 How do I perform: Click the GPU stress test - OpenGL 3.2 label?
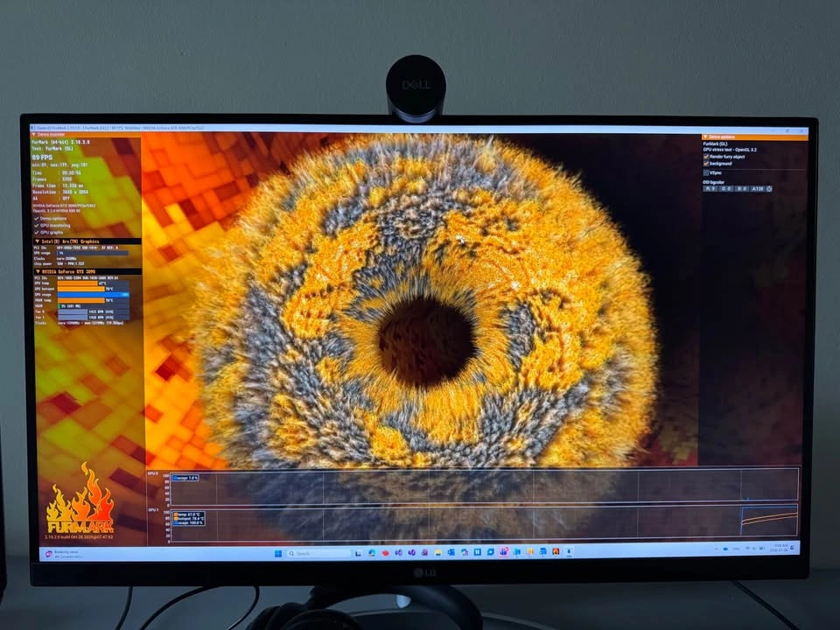tap(730, 150)
